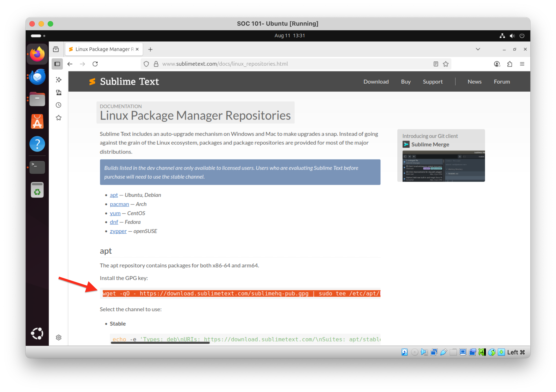The height and width of the screenshot is (392, 556).
Task: Open the sidebar customize gear icon
Action: point(59,337)
